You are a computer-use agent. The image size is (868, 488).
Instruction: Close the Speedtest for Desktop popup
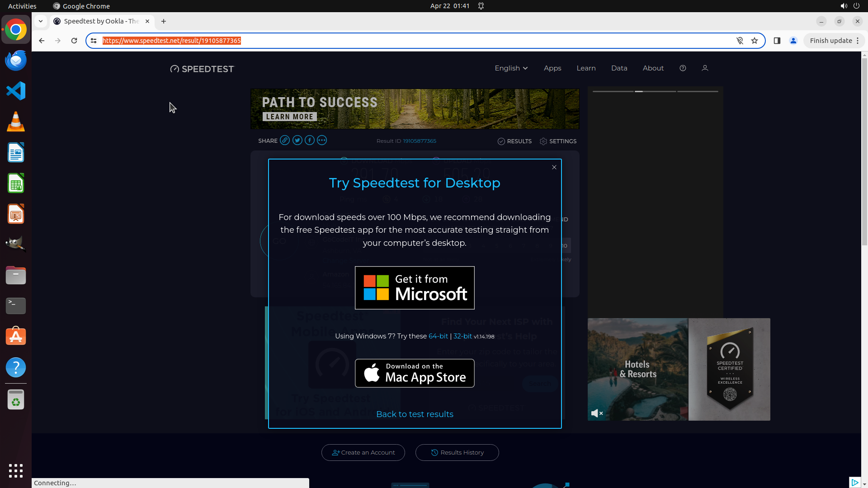[554, 167]
